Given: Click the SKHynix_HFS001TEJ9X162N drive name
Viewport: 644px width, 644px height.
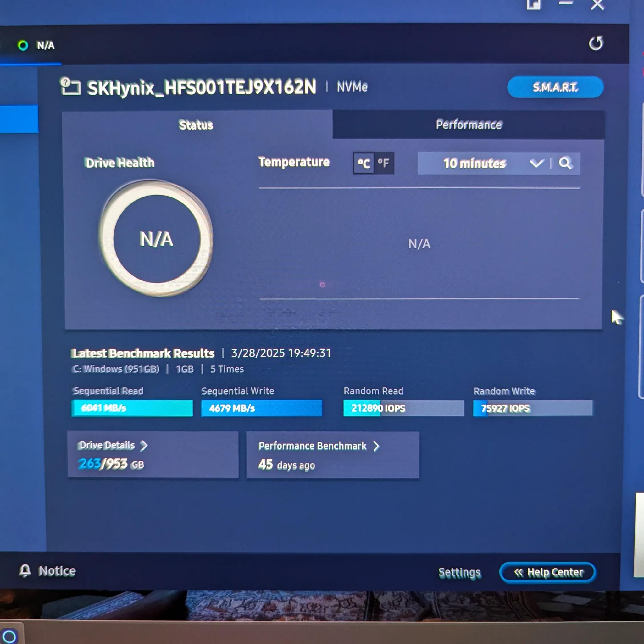Looking at the screenshot, I should 201,87.
